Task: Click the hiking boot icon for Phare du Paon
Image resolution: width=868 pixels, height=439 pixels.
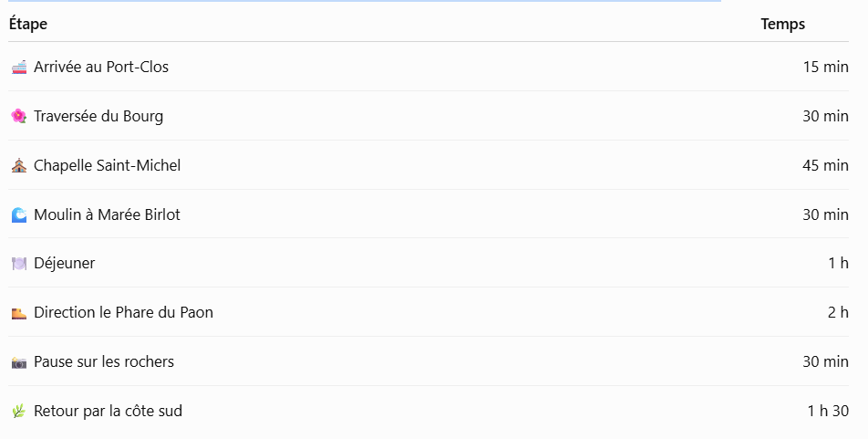Action: [19, 313]
